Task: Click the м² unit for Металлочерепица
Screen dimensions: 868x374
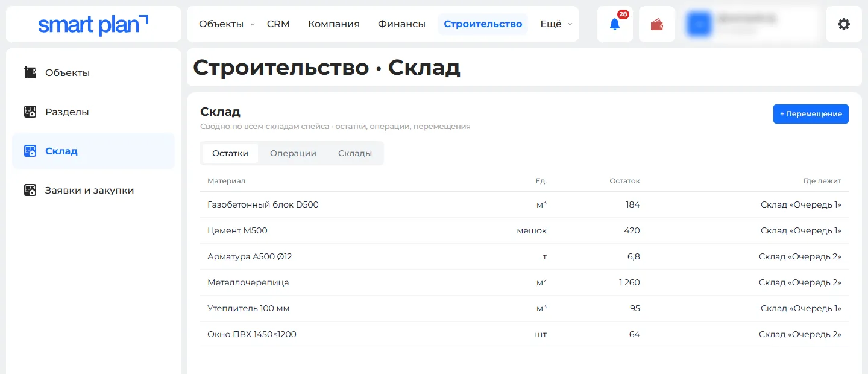Action: (x=541, y=282)
